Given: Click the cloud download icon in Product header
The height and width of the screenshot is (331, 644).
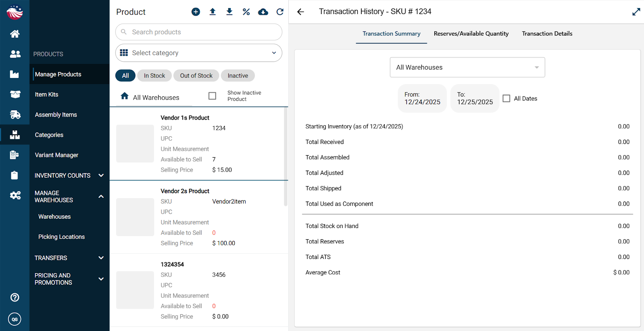Looking at the screenshot, I should pyautogui.click(x=263, y=12).
